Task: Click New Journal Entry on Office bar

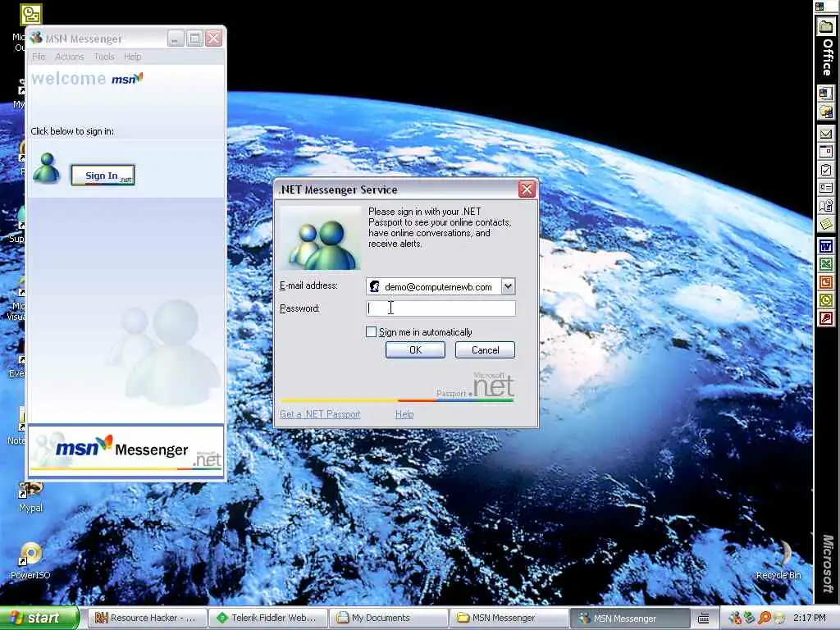Action: [x=825, y=206]
